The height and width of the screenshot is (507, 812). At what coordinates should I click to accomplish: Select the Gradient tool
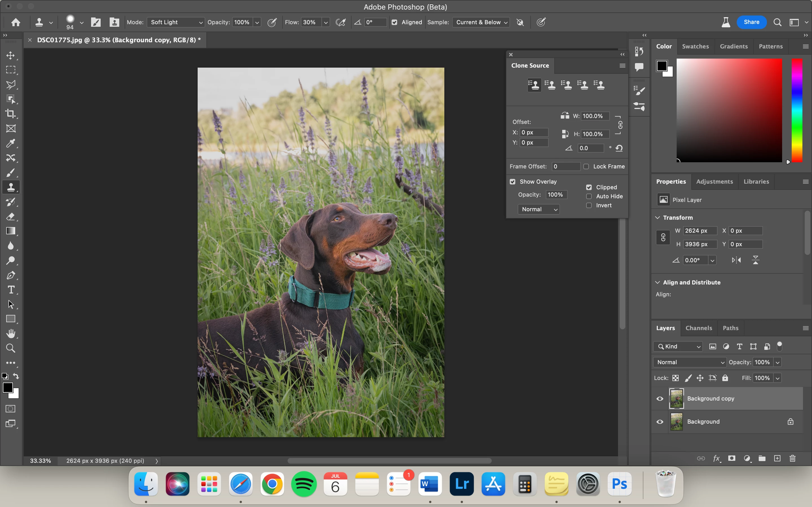pos(11,231)
